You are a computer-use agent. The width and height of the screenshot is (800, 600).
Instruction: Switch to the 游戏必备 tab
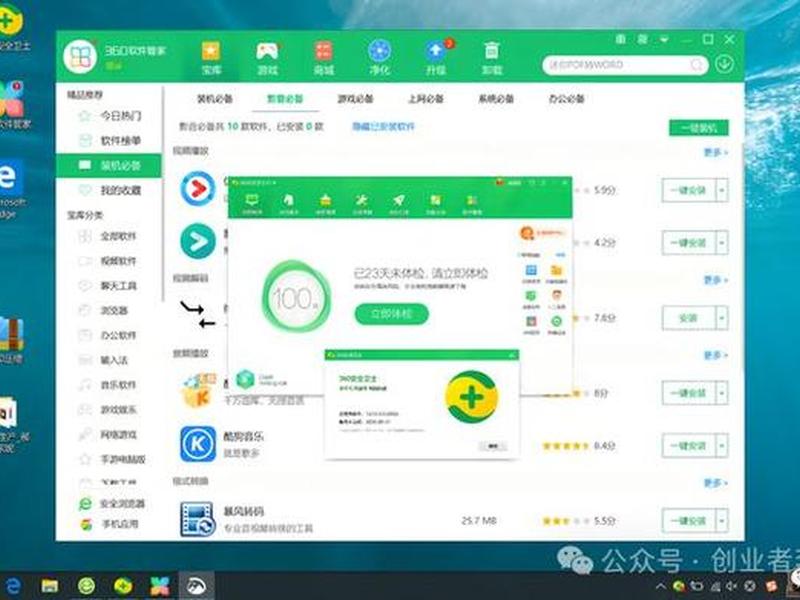(356, 98)
